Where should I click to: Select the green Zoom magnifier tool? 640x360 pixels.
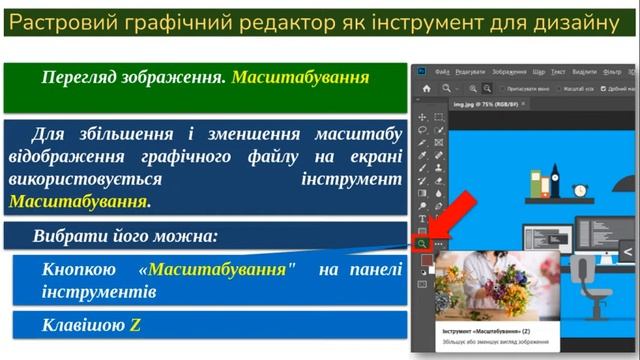[x=422, y=244]
